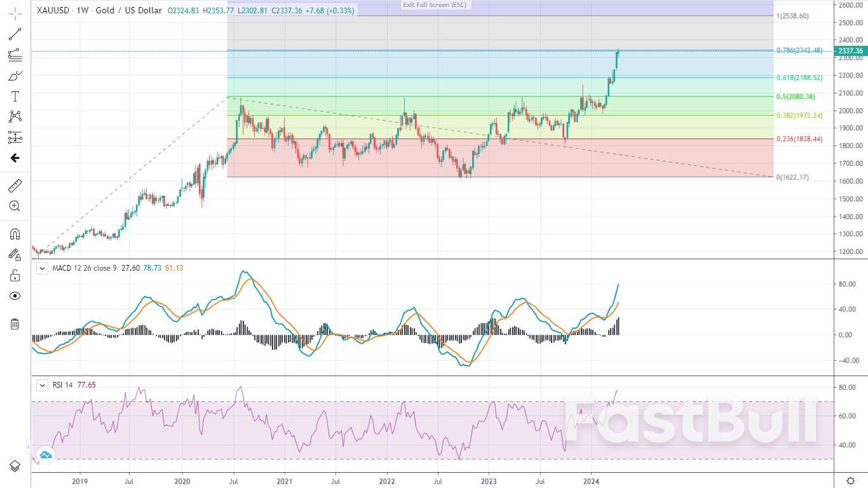868x488 pixels.
Task: Open the forecasting and measurement tools
Action: click(15, 137)
